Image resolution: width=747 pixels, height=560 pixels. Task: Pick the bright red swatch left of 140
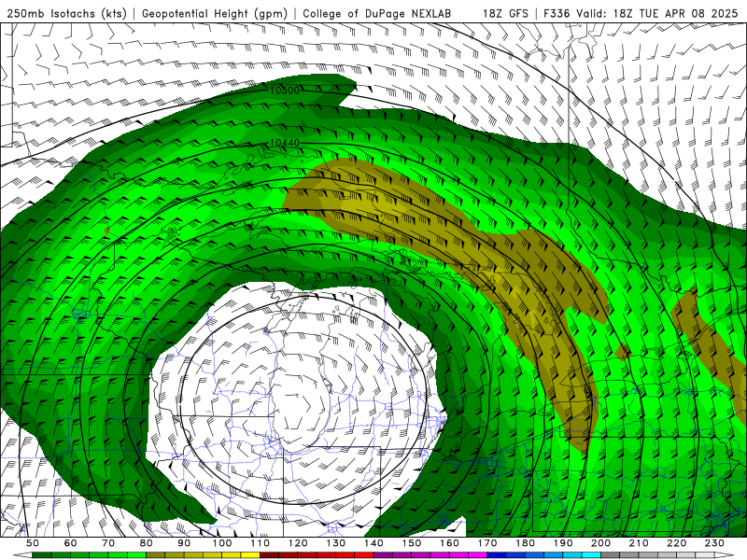pyautogui.click(x=364, y=555)
